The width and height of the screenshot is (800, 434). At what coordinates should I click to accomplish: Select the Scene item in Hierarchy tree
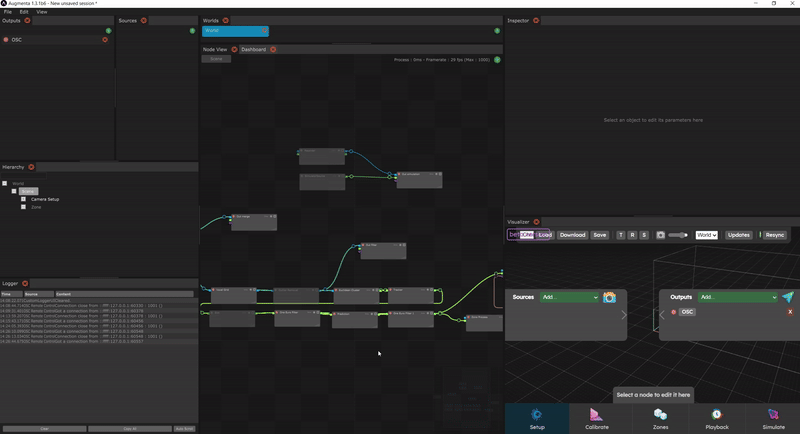click(28, 191)
